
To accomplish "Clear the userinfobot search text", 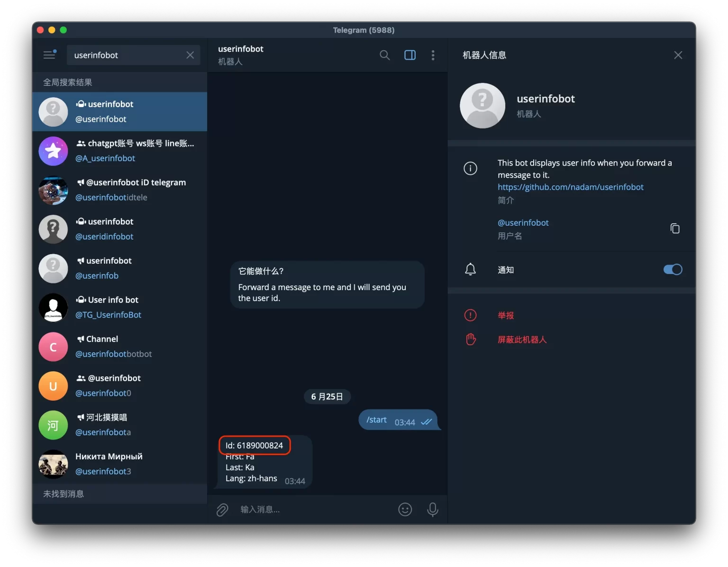I will [190, 55].
